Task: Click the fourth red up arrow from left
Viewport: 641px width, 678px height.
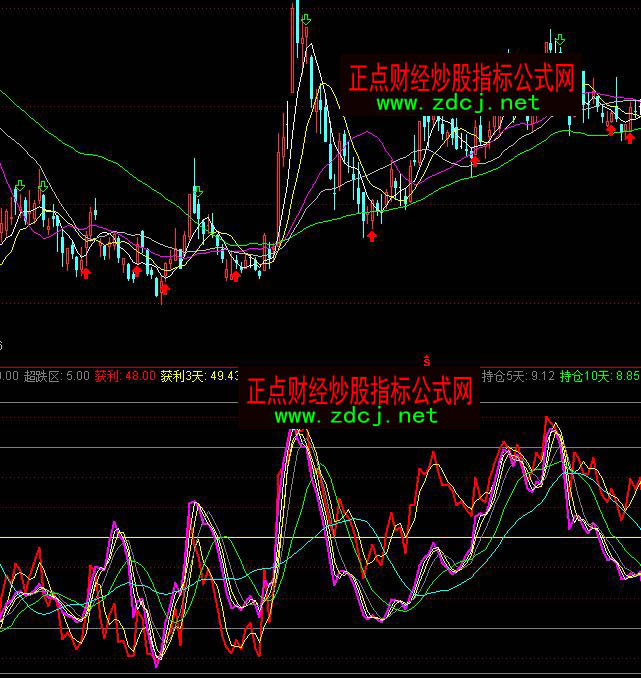Action: [x=235, y=276]
